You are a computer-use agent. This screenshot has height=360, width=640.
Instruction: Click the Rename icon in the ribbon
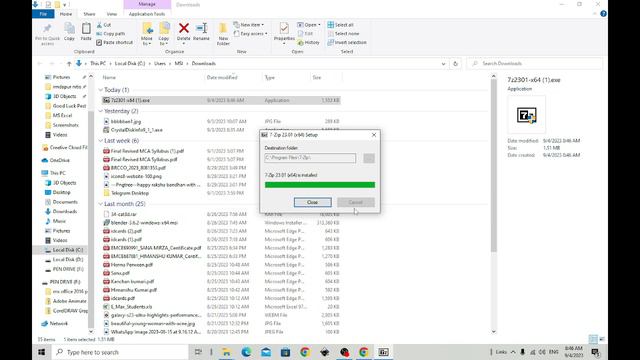201,28
